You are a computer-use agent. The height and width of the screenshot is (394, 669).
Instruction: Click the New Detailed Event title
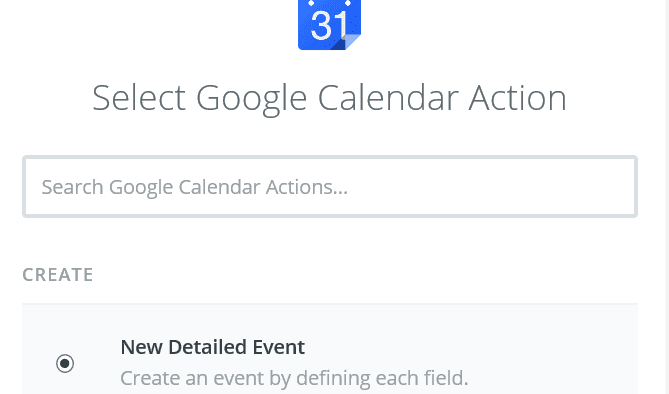click(x=212, y=347)
